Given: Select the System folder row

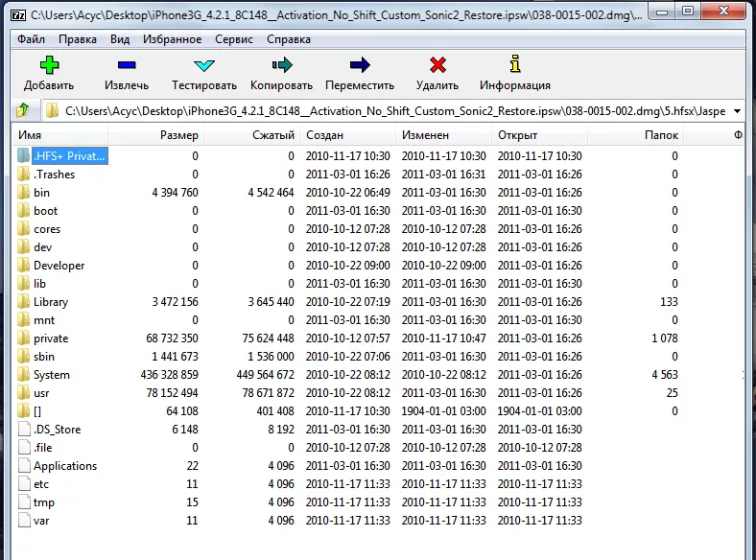Looking at the screenshot, I should pyautogui.click(x=52, y=375).
